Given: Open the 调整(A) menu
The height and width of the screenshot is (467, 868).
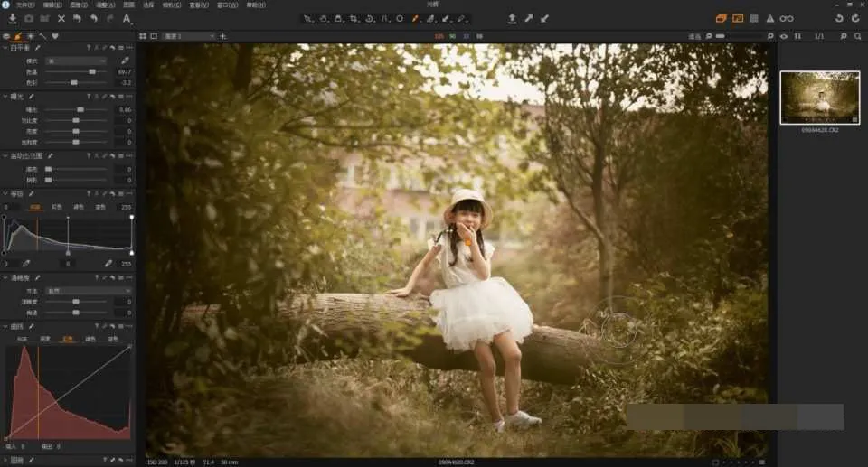Looking at the screenshot, I should [x=105, y=5].
